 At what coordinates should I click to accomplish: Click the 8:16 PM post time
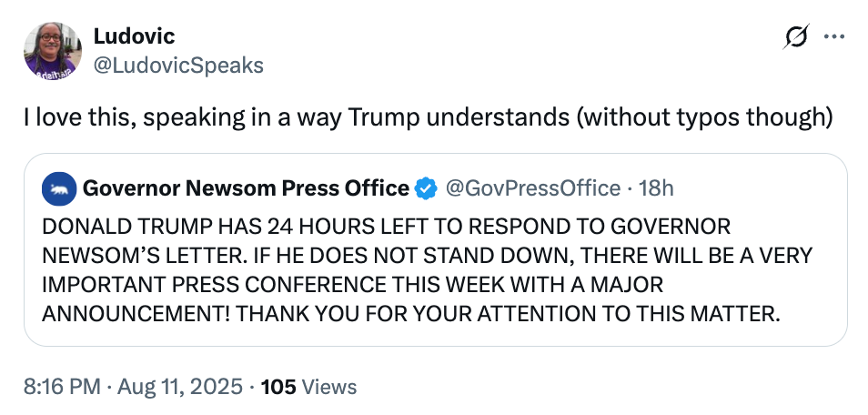[62, 387]
